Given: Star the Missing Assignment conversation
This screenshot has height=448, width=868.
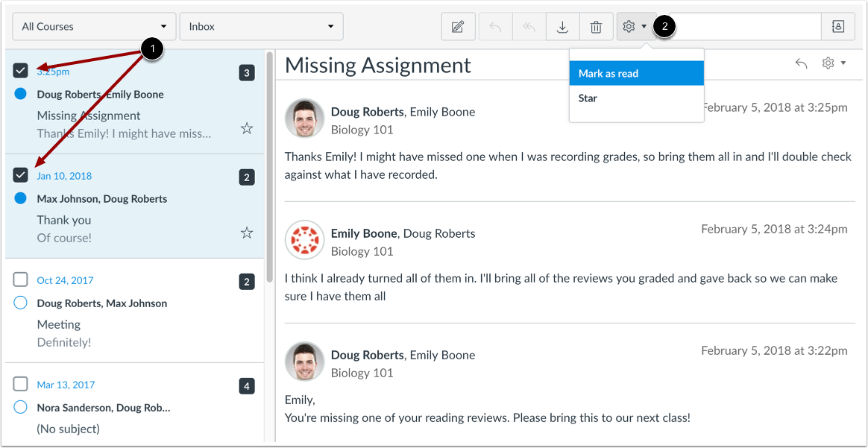Looking at the screenshot, I should [247, 129].
